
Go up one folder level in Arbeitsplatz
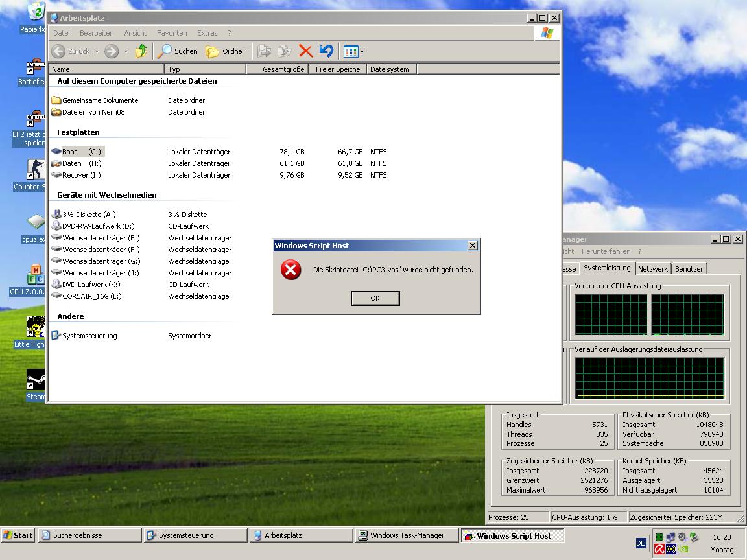[141, 51]
